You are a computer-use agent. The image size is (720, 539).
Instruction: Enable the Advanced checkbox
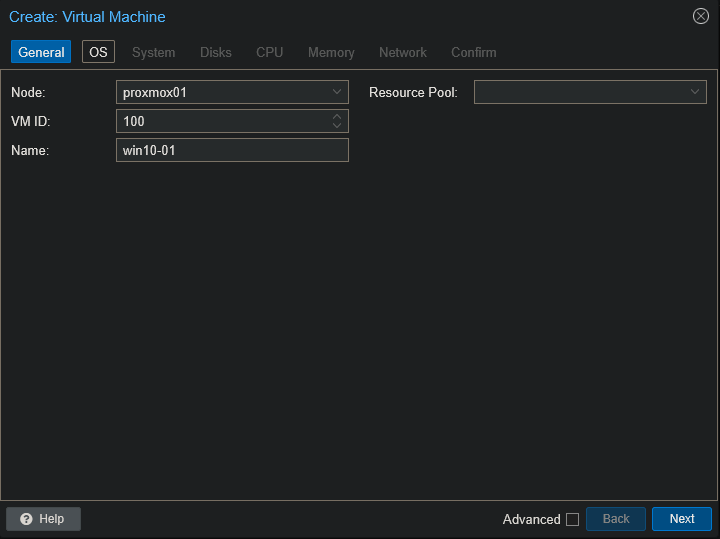(x=572, y=519)
